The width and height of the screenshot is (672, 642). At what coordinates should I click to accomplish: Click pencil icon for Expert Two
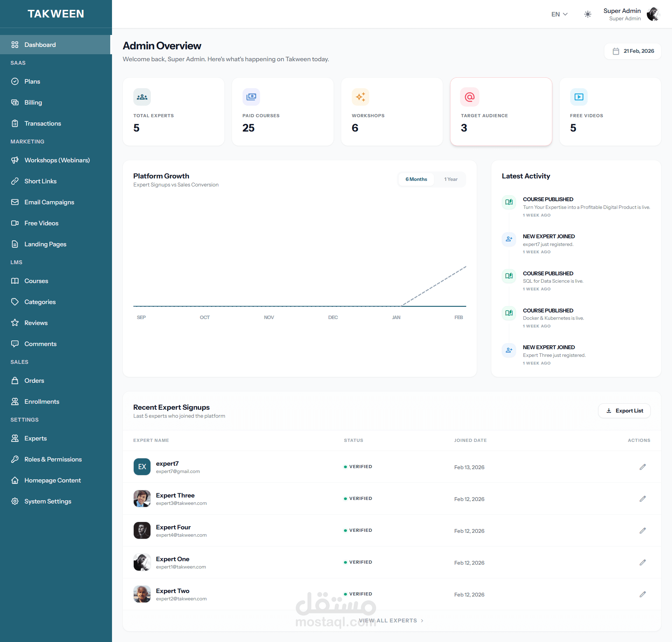643,594
